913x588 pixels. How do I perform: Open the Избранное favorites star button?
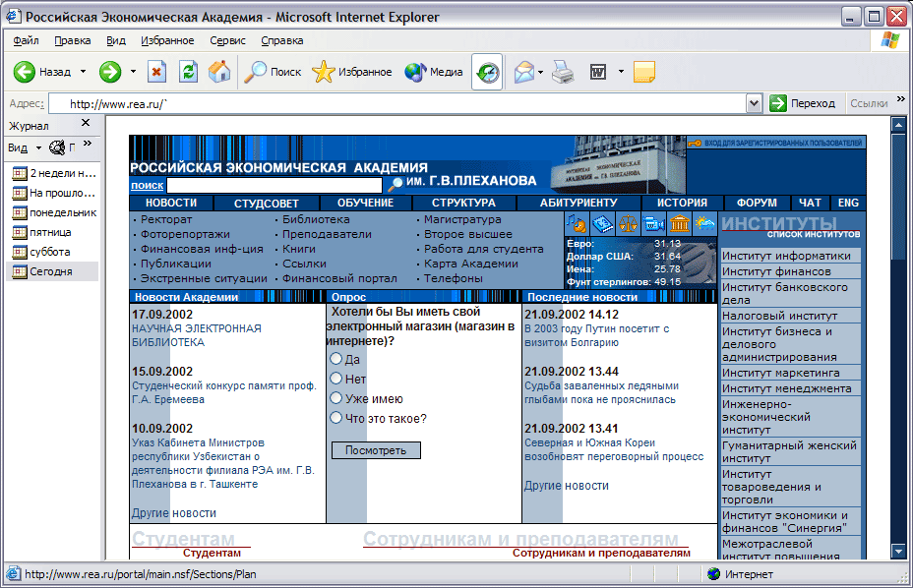(351, 72)
